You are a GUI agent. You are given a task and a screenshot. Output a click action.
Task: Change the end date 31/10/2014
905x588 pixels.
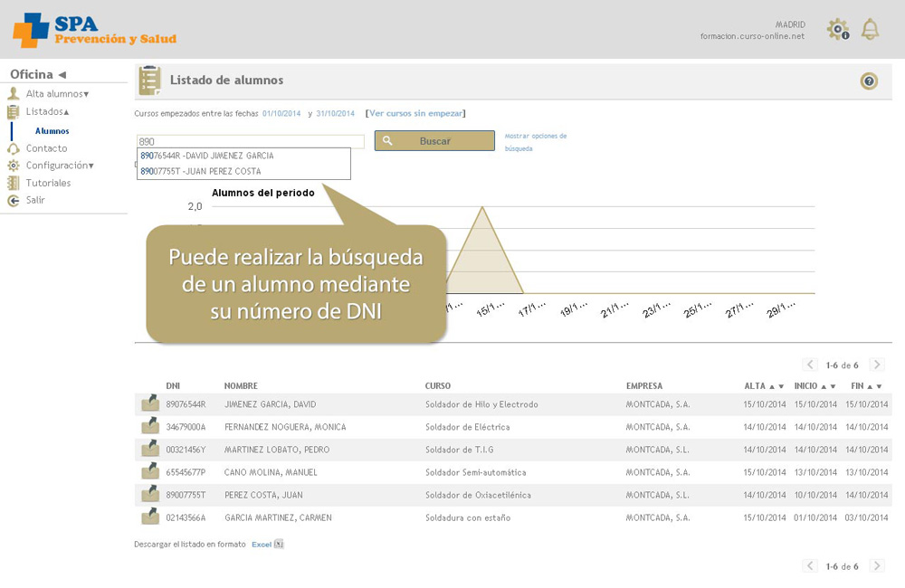336,114
